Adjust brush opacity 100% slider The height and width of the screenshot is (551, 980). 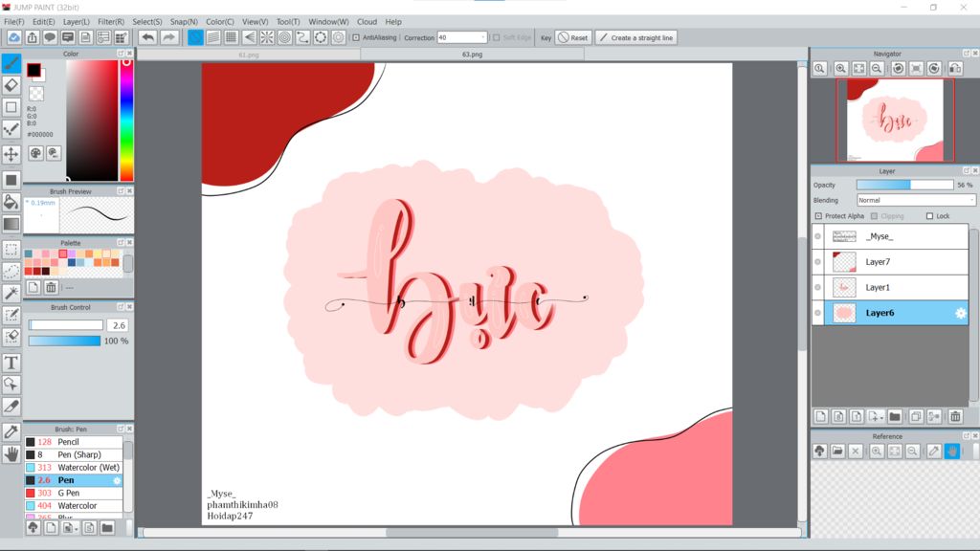(x=64, y=342)
